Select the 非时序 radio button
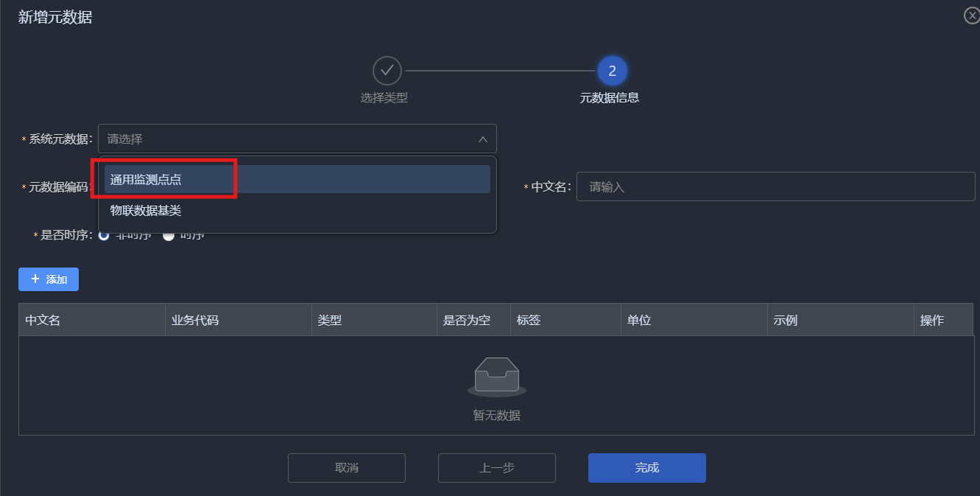This screenshot has width=980, height=496. [104, 235]
